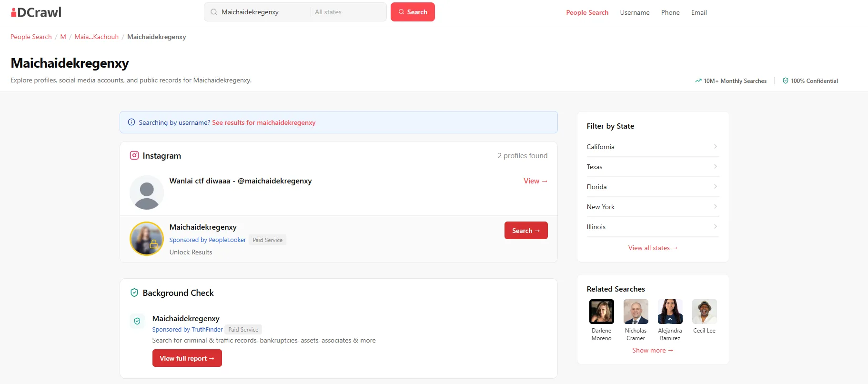868x384 pixels.
Task: Go to the Email search tab
Action: [x=699, y=12]
